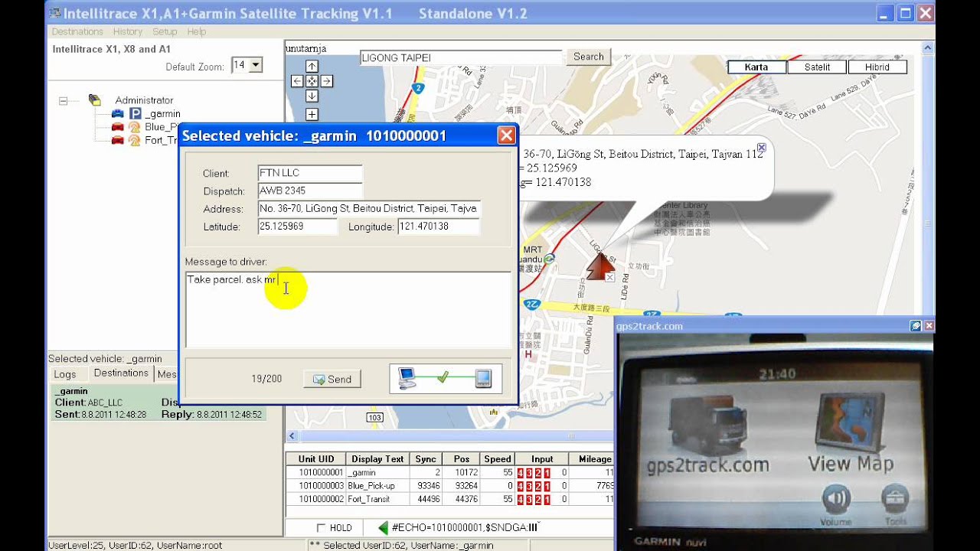Click the LIGONG TAIPEI search box
Image resolution: width=980 pixels, height=551 pixels.
tap(462, 58)
